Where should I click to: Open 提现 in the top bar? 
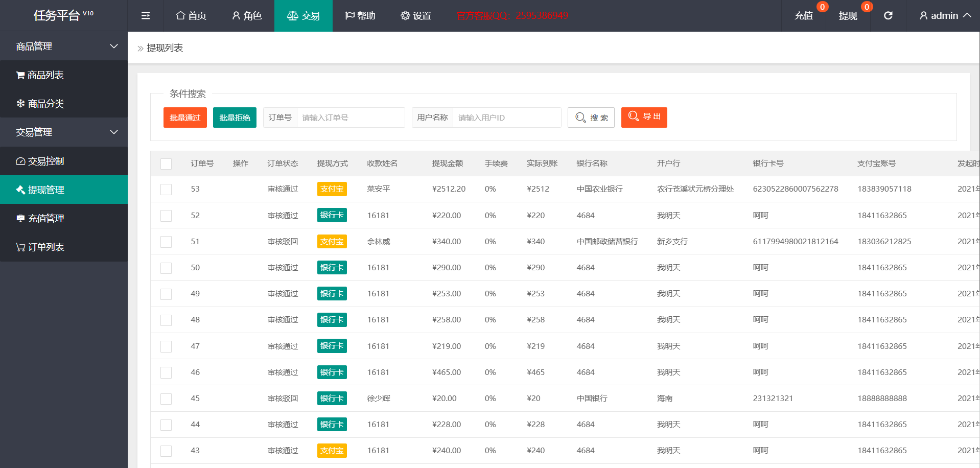(848, 16)
